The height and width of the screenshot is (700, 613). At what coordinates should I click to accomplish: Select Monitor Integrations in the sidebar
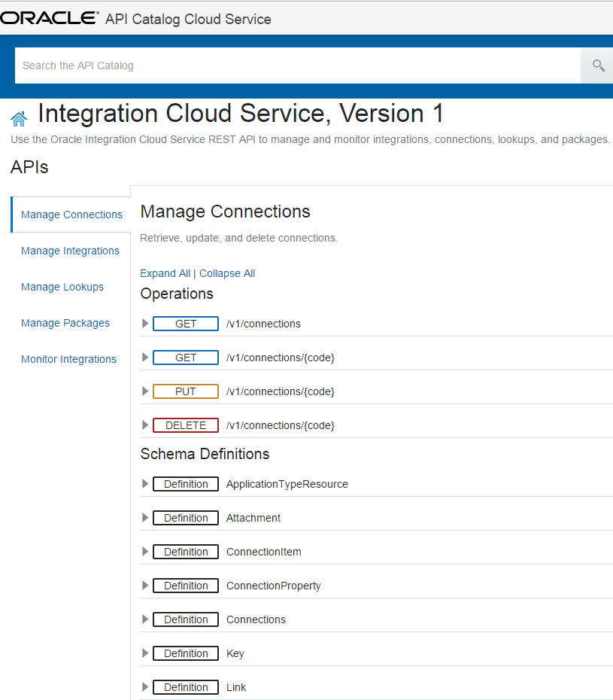tap(68, 359)
